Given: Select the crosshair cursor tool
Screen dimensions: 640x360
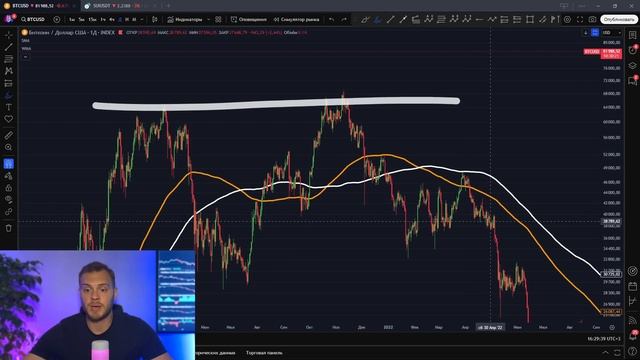Looking at the screenshot, I should tap(9, 36).
